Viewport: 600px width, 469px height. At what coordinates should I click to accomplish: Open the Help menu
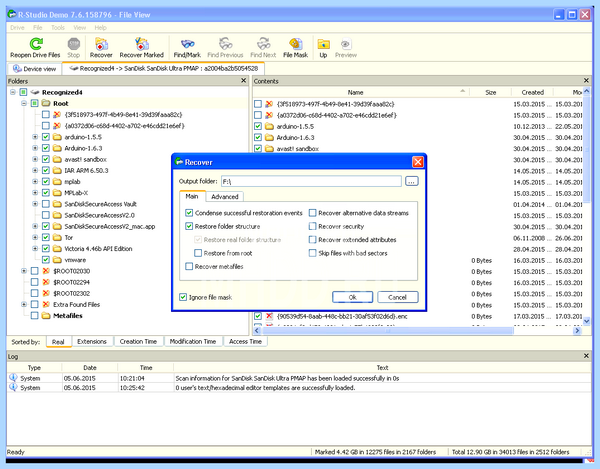coord(101,28)
